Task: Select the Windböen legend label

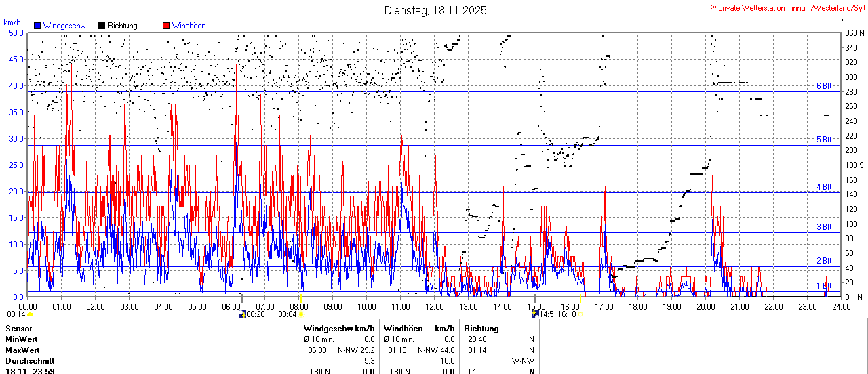Action: (189, 26)
